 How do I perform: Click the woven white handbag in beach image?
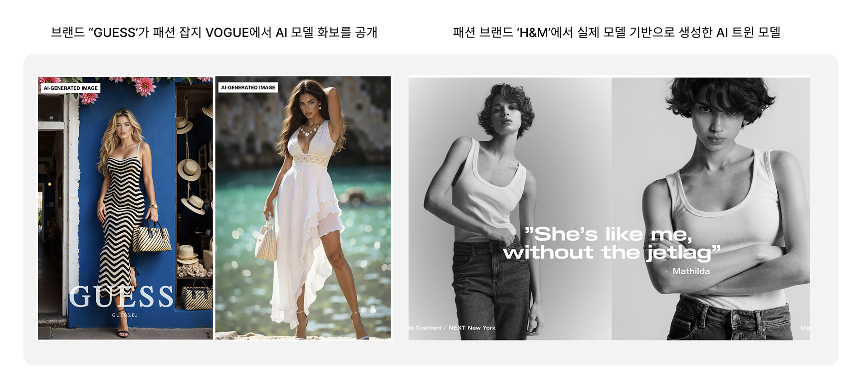[266, 242]
